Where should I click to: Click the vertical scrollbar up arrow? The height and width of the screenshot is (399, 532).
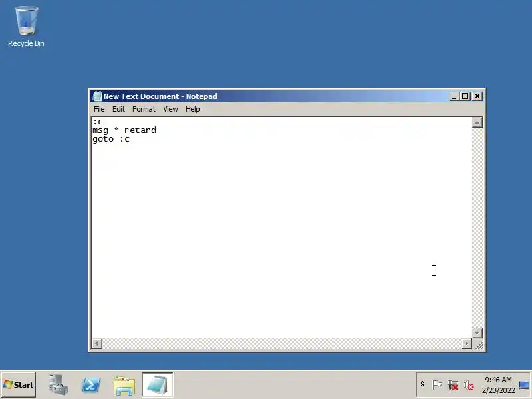tap(477, 122)
